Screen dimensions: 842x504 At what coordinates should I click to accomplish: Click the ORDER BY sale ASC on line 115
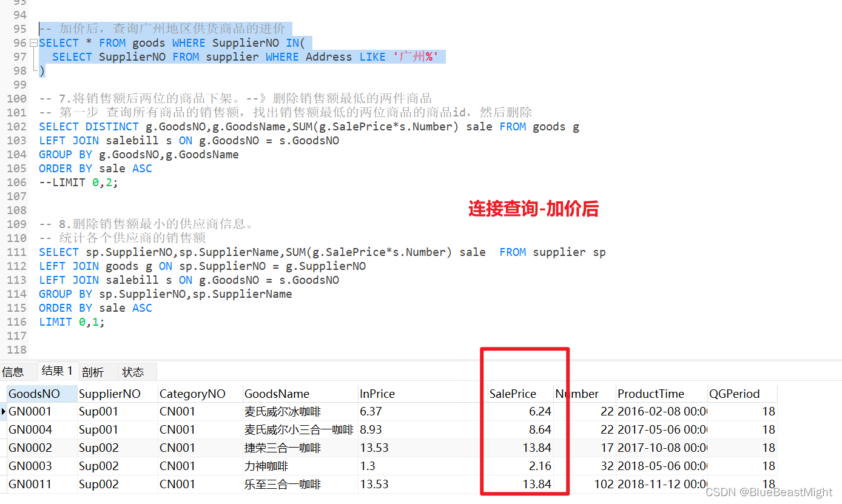[95, 308]
